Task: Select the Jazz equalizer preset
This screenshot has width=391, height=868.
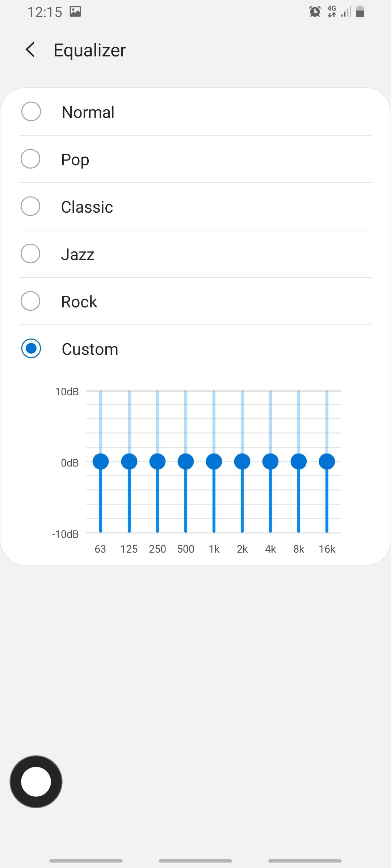Action: click(x=30, y=254)
